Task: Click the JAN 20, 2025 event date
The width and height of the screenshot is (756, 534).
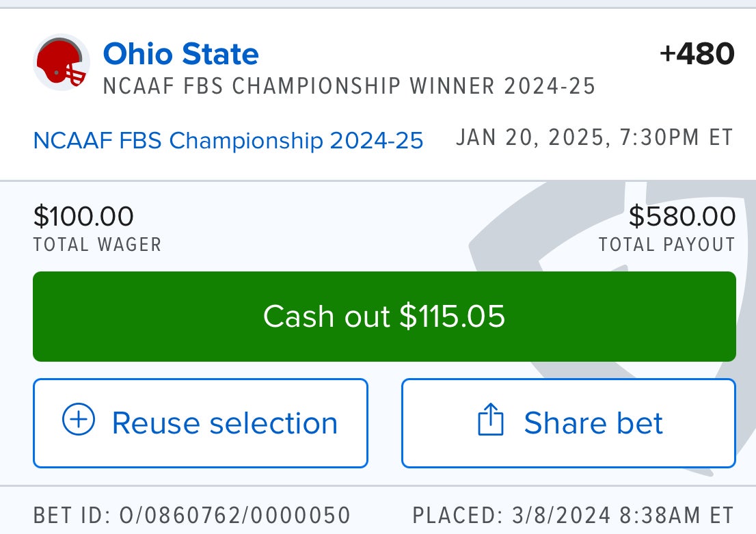Action: [x=595, y=137]
